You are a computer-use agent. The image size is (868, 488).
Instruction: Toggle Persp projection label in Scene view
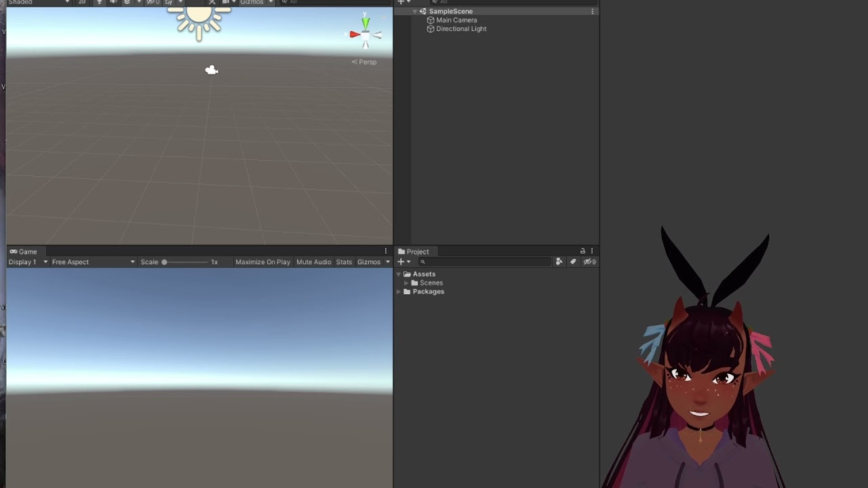coord(364,62)
